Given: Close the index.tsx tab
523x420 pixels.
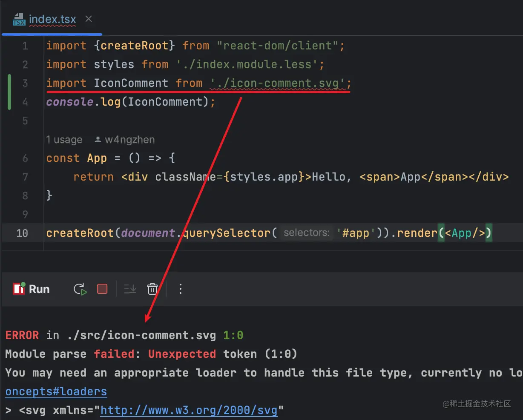Looking at the screenshot, I should click(88, 19).
